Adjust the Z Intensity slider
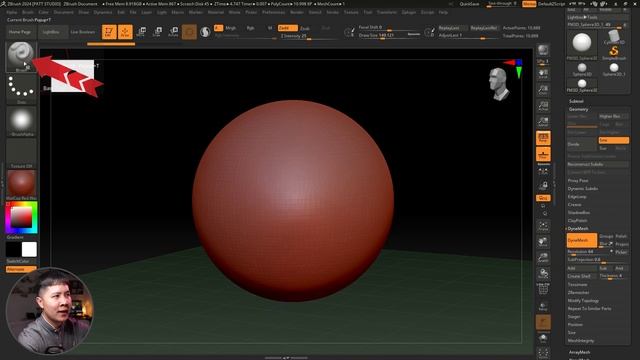Viewport: 640px width, 360px height. click(308, 36)
